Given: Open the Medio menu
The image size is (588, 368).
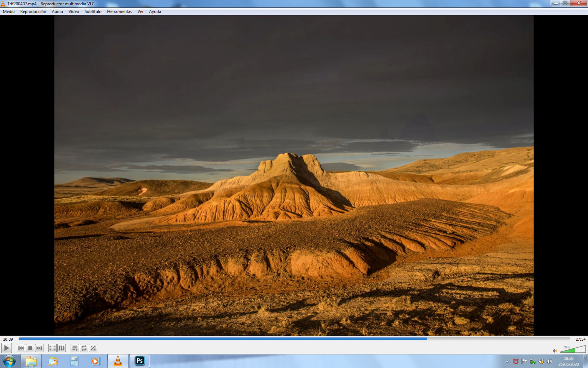Looking at the screenshot, I should 9,11.
